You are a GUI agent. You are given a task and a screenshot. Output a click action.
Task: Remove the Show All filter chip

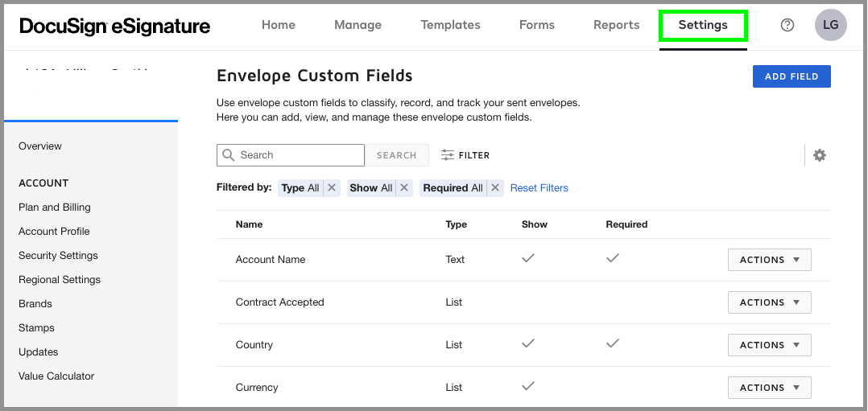coord(404,187)
